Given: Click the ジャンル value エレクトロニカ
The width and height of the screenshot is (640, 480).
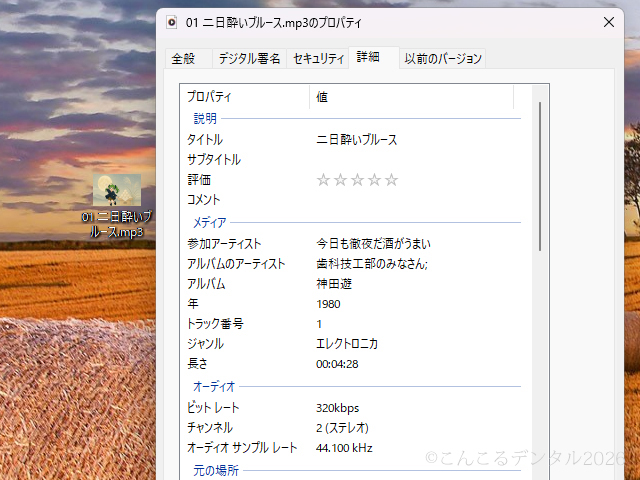Looking at the screenshot, I should 347,344.
